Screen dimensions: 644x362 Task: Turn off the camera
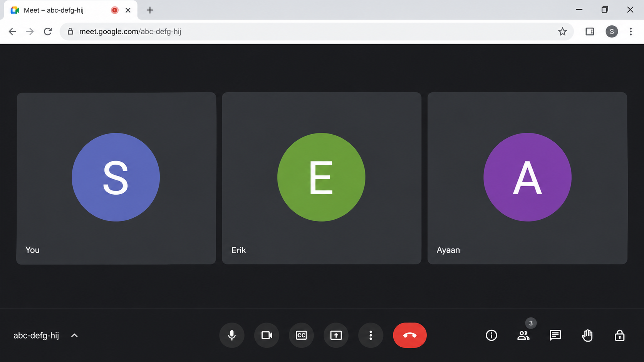tap(267, 335)
